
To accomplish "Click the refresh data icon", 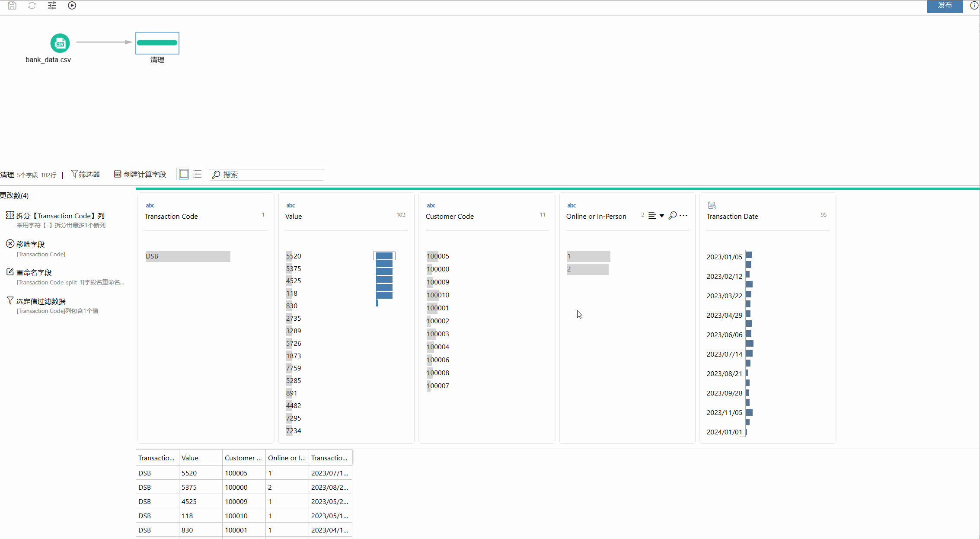I will [x=32, y=6].
